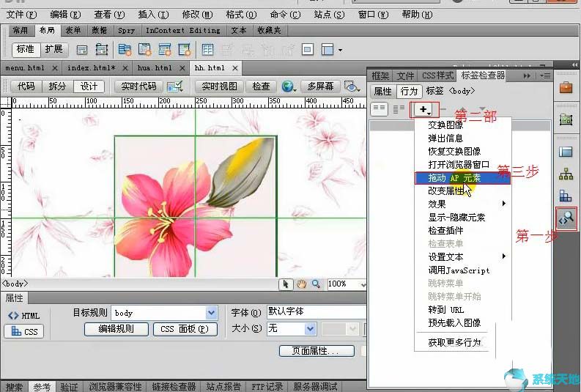This screenshot has width=581, height=392.
Task: Select 拖动 AP 元素 menu entry
Action: [462, 178]
